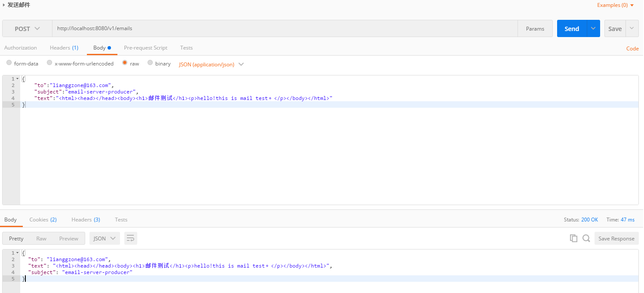This screenshot has width=644, height=293.
Task: Open response Cookies (2) tab
Action: click(43, 220)
